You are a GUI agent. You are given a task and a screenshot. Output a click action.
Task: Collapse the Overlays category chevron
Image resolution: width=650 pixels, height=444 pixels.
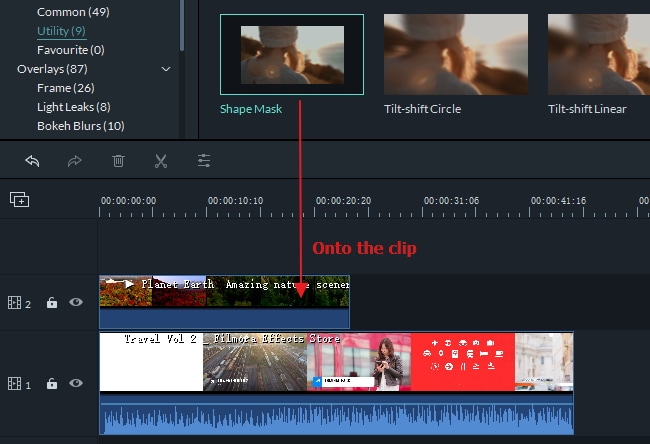click(x=166, y=69)
